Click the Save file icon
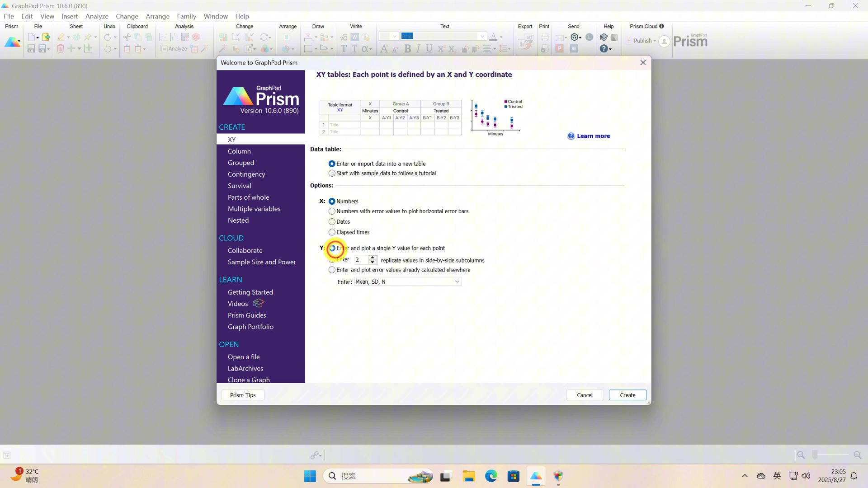This screenshot has height=488, width=868. click(31, 49)
